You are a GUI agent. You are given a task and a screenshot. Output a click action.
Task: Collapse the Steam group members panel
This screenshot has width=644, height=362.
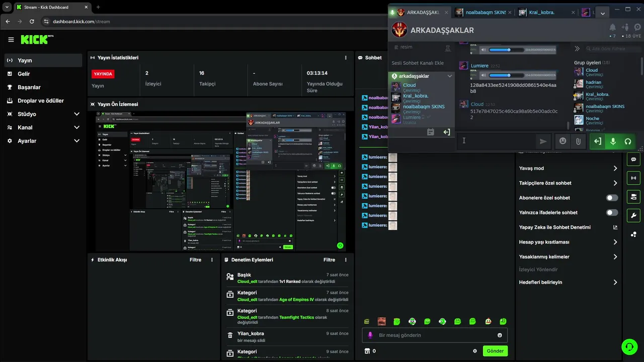(577, 49)
